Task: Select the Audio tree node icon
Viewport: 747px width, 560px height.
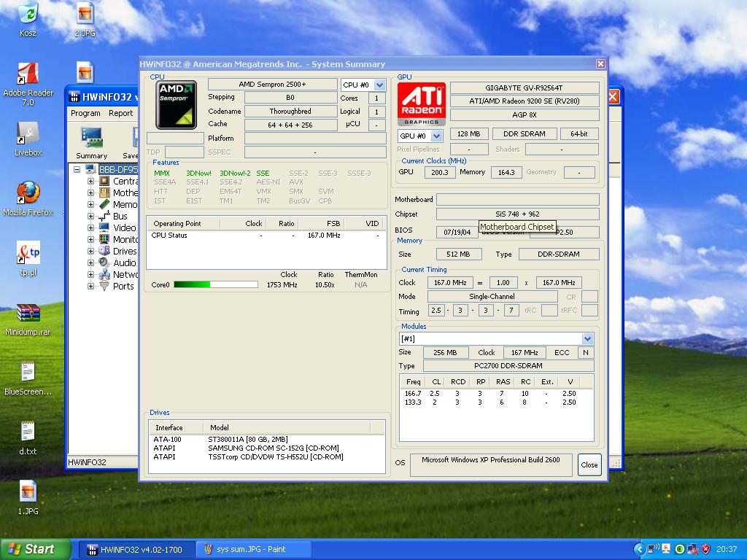Action: pyautogui.click(x=104, y=262)
